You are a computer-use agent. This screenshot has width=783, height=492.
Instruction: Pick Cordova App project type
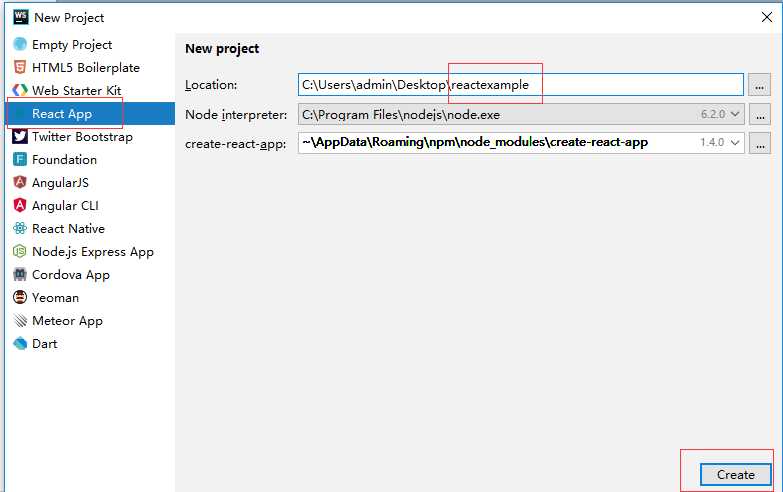(90, 274)
